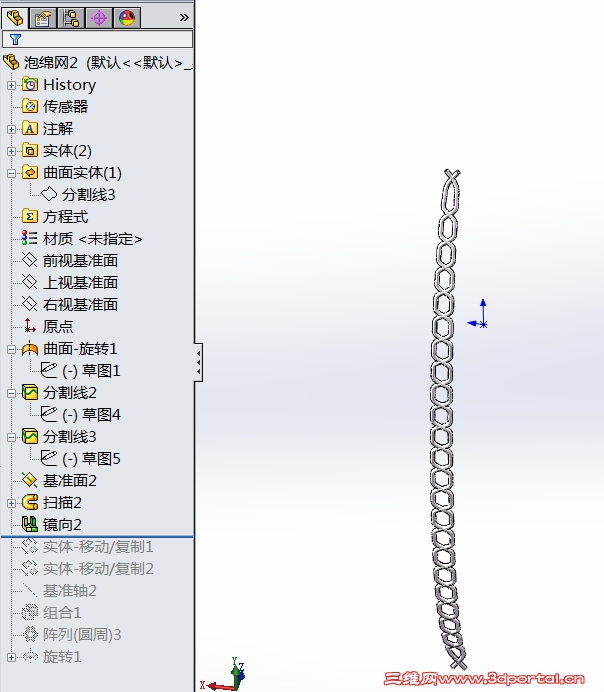The image size is (604, 692).
Task: Select the 扫描2 sweep icon
Action: 30,502
